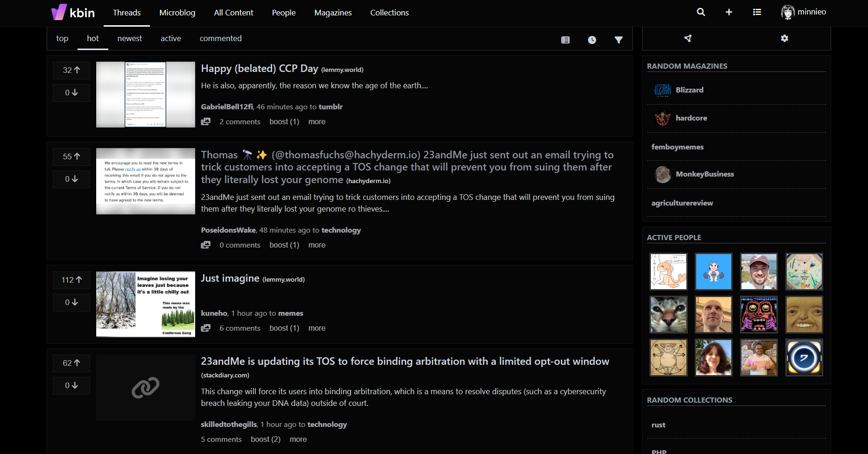Open the funnel filter icon
Image resolution: width=868 pixels, height=454 pixels.
[618, 40]
